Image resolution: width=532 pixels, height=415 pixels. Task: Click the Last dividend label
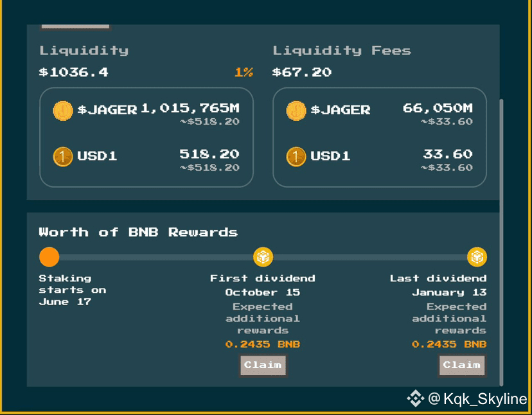(x=438, y=278)
